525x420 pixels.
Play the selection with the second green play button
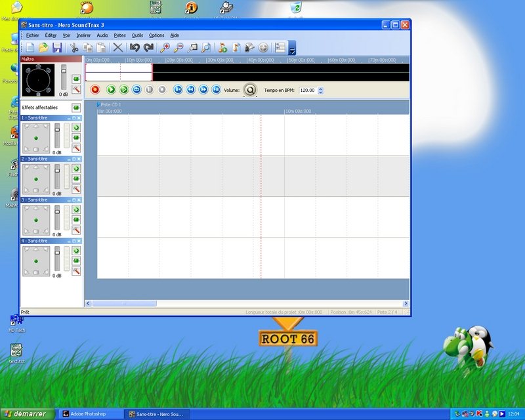124,90
